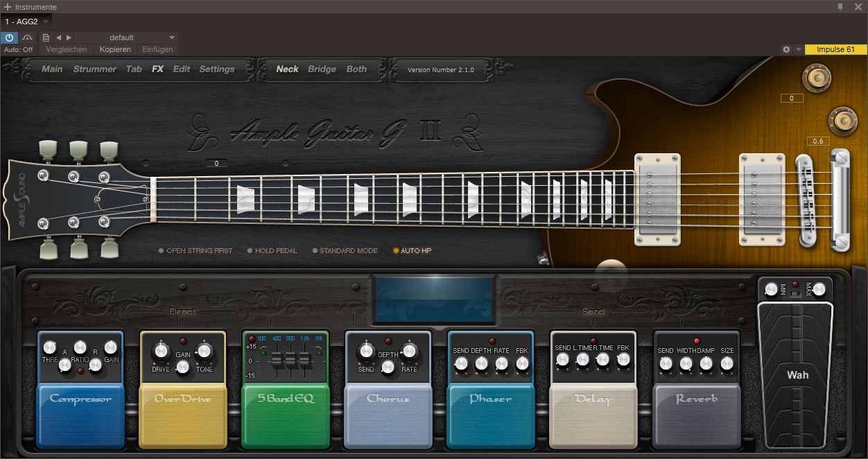Adjust the Delay L.TIME knob
The width and height of the screenshot is (868, 459).
click(583, 359)
